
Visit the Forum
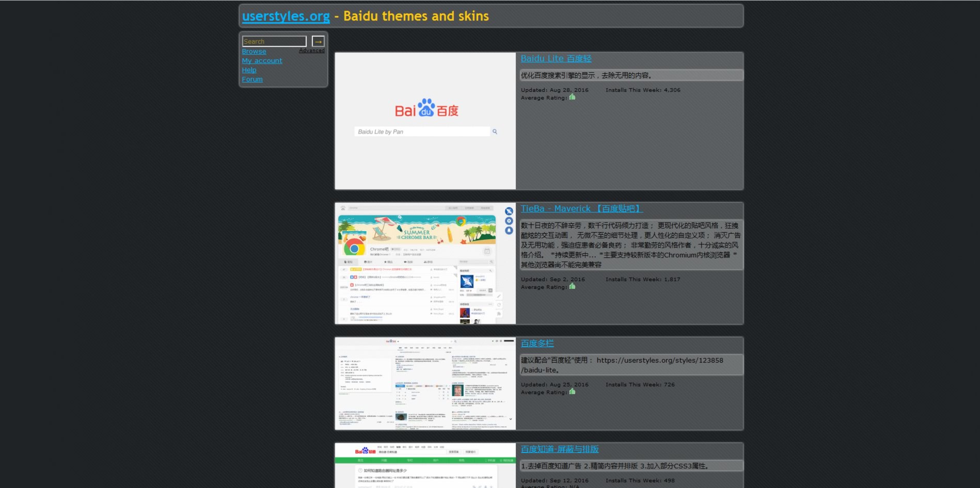point(252,79)
